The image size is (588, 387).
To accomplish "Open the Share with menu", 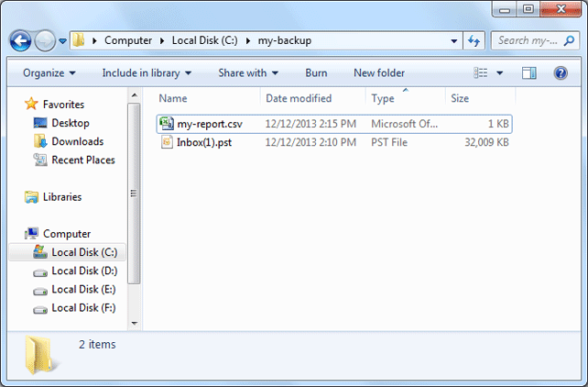I will coord(248,73).
